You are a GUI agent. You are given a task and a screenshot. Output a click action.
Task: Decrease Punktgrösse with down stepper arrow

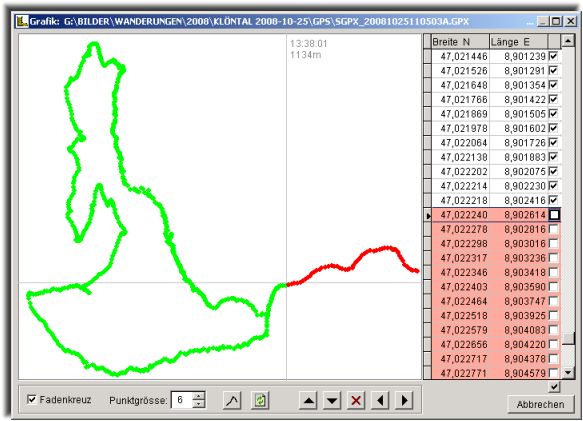point(199,404)
